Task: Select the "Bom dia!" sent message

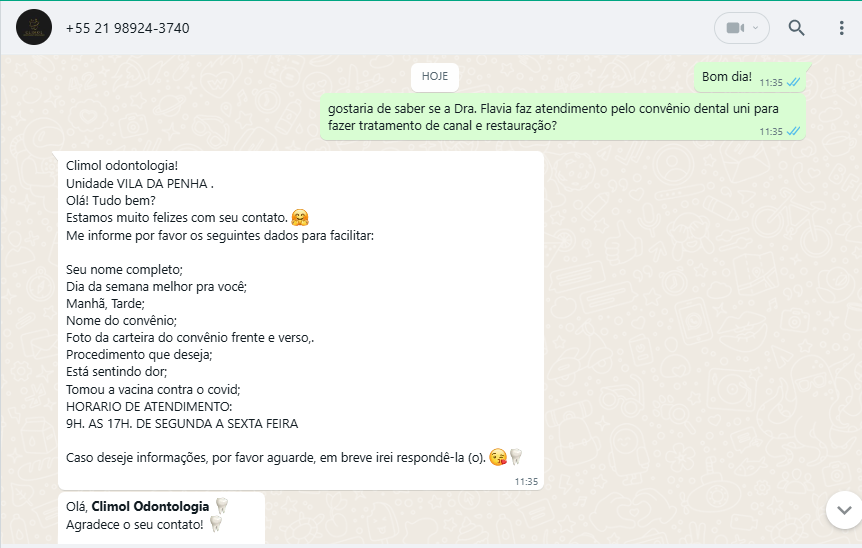Action: (x=750, y=78)
